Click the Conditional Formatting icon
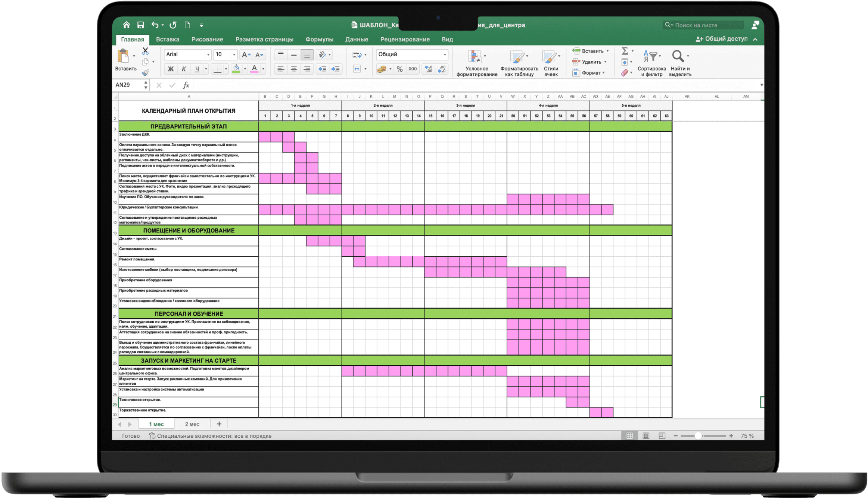868x500 pixels. pos(476,57)
